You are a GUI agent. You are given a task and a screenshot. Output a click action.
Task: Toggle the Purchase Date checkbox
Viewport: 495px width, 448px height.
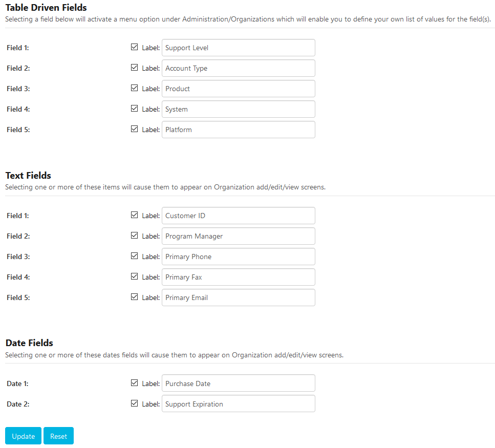pos(135,383)
